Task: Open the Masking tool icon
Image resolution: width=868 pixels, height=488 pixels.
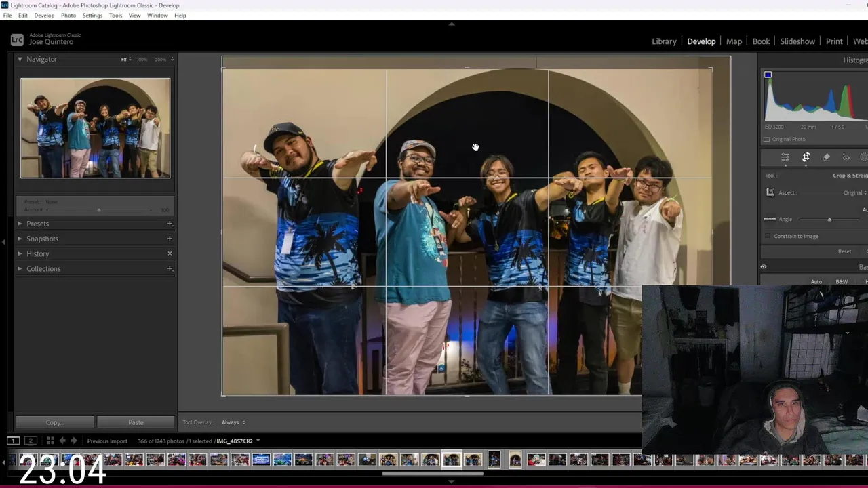Action: click(x=865, y=157)
